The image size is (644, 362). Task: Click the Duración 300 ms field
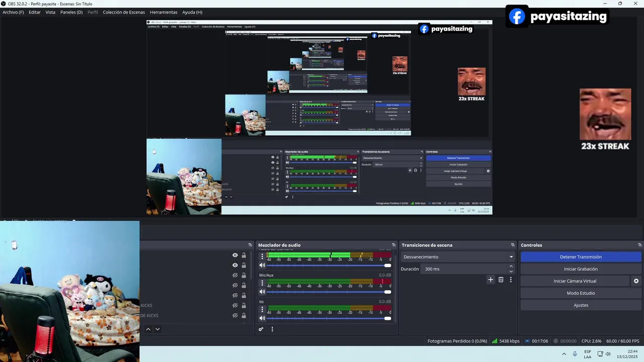(x=464, y=269)
